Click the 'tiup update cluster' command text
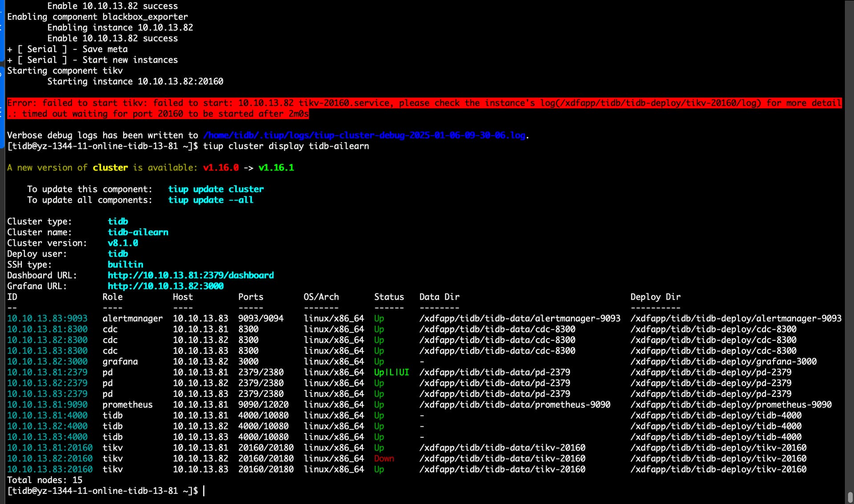854x504 pixels. pos(216,189)
